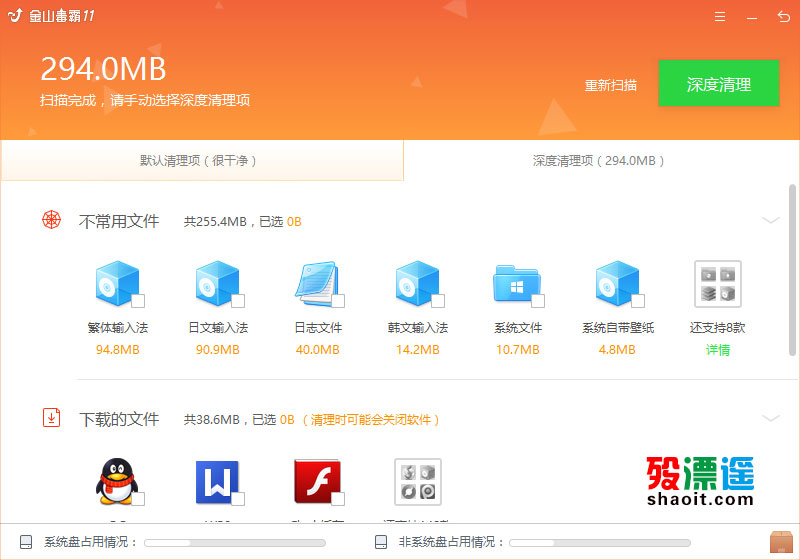Click the 扫描完成 status message

point(145,100)
